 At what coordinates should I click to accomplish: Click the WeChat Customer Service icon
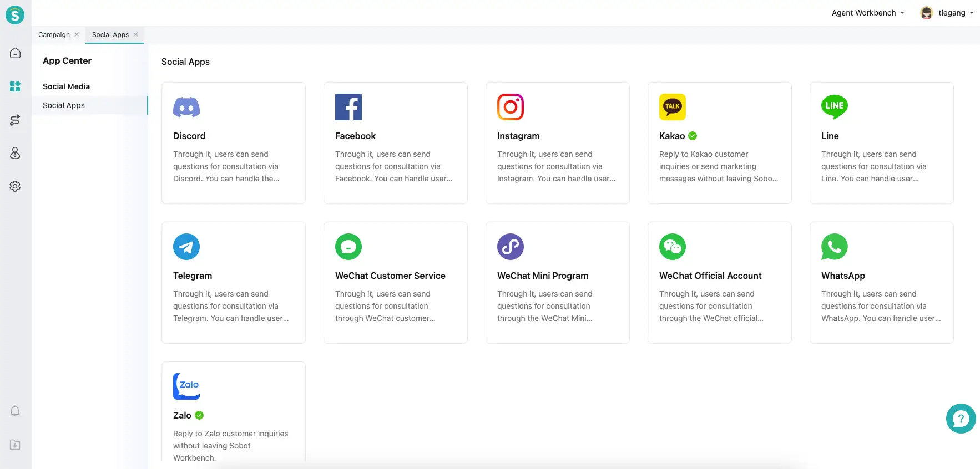[348, 247]
